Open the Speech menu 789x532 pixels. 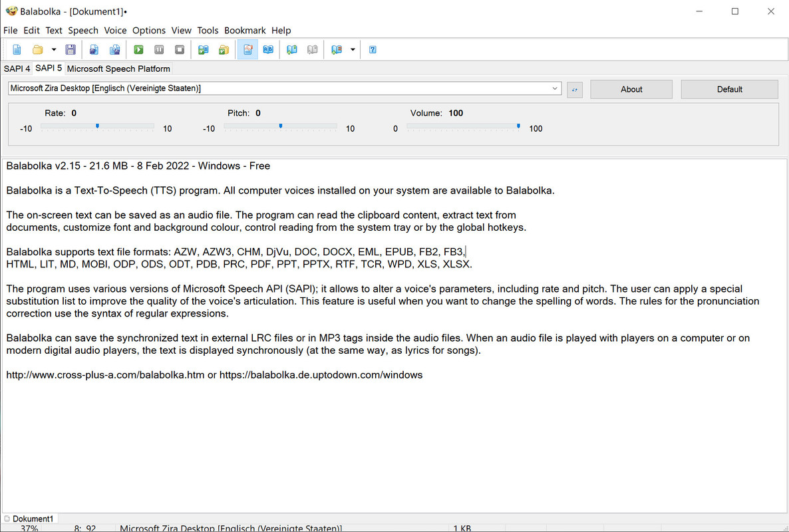click(x=83, y=30)
